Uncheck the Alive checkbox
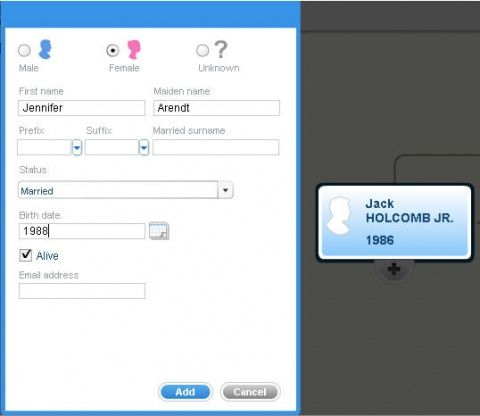This screenshot has width=480, height=416. (26, 255)
